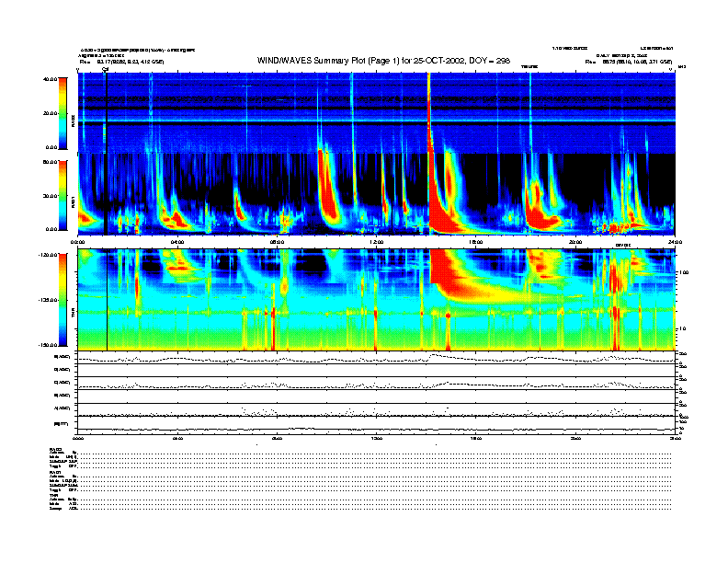Click the -120.00 label on TNR scale
Image resolution: width=728 pixels, height=563 pixels.
(x=48, y=255)
